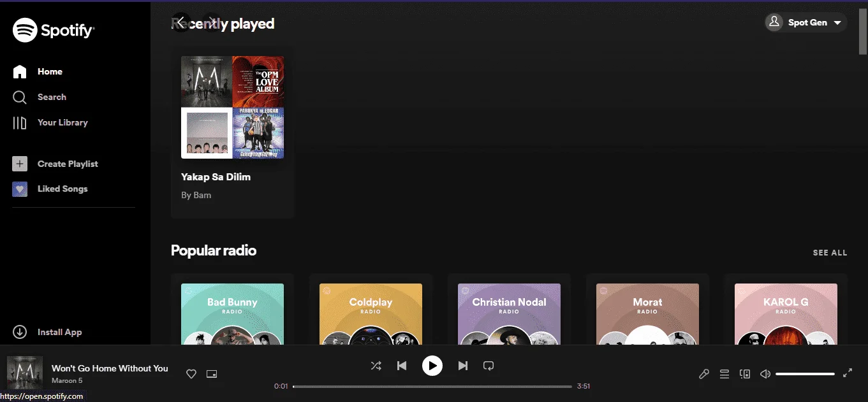Open the Spot Gen account dropdown
Viewport: 868px width, 402px height.
point(806,22)
